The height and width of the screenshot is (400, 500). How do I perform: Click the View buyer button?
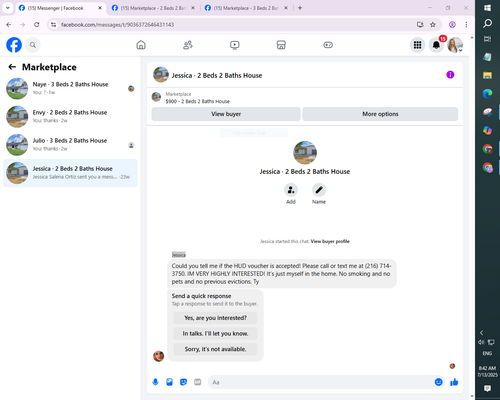click(226, 114)
